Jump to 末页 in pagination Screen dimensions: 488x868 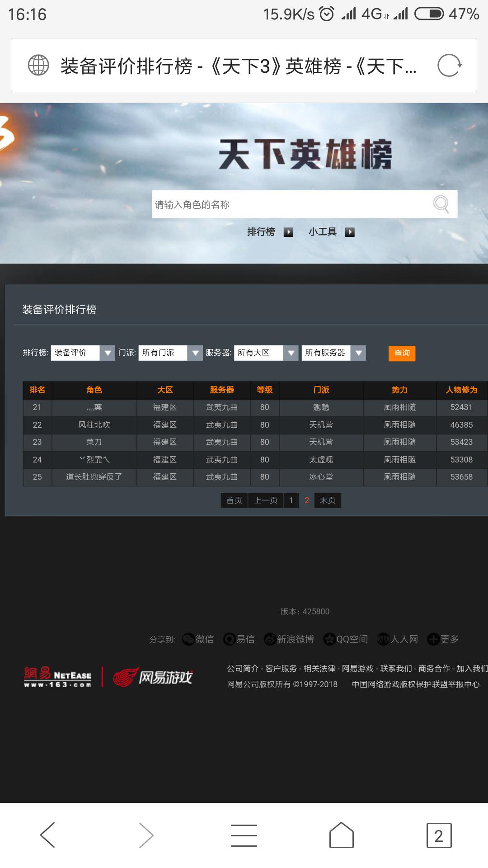click(328, 500)
